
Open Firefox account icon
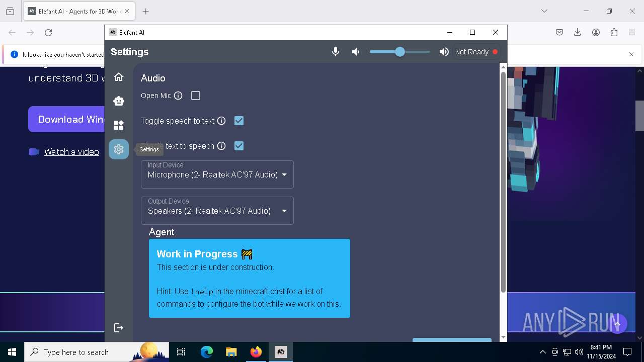coord(596,33)
